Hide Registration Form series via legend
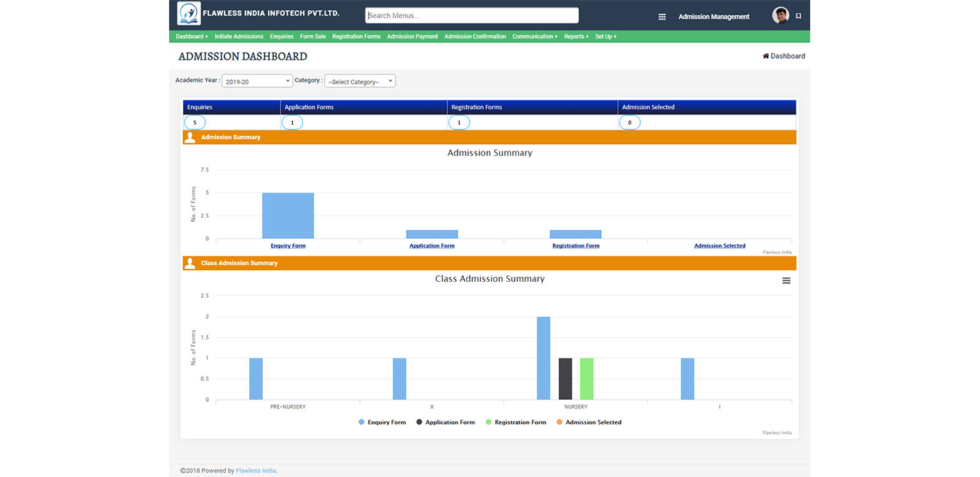Screen dimensions: 980x477 tap(520, 422)
